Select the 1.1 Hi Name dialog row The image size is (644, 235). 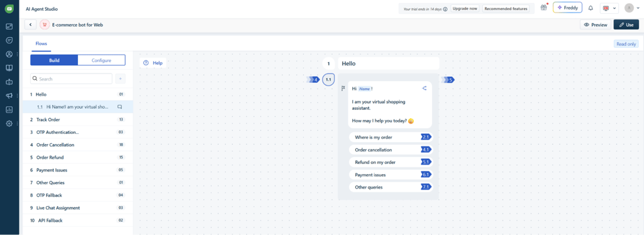pos(77,107)
